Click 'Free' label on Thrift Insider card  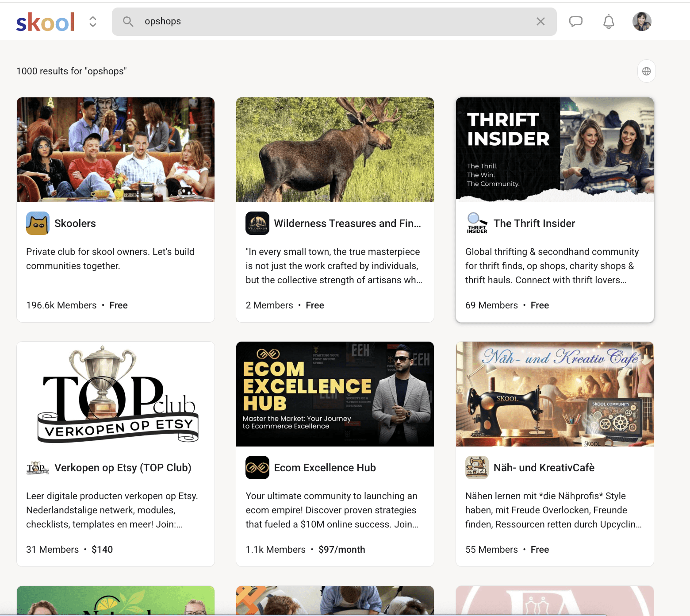[540, 305]
